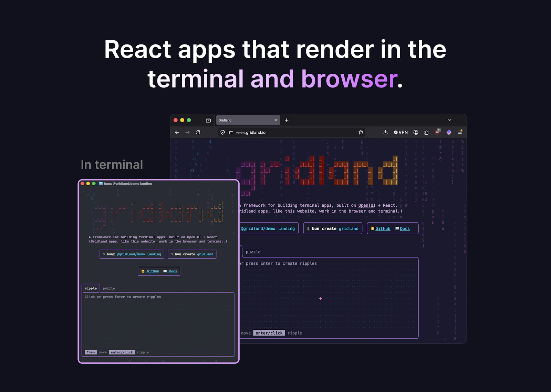The height and width of the screenshot is (392, 551).
Task: Click the purple diamond extension icon
Action: pos(449,132)
